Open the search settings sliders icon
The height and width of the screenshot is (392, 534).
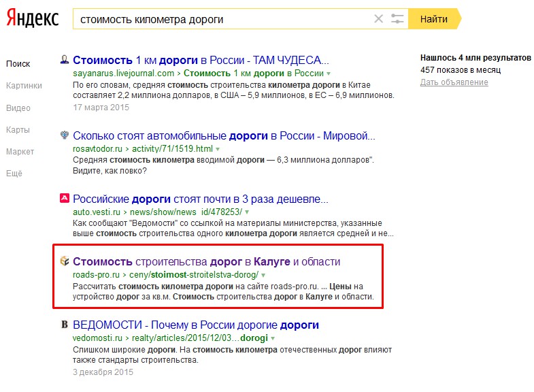(x=397, y=19)
